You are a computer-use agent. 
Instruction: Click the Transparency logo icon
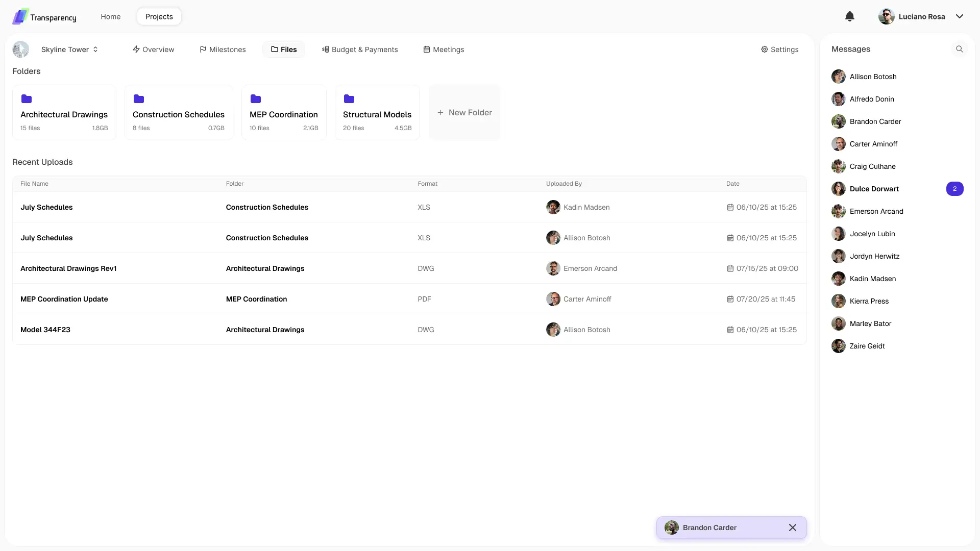pyautogui.click(x=19, y=16)
